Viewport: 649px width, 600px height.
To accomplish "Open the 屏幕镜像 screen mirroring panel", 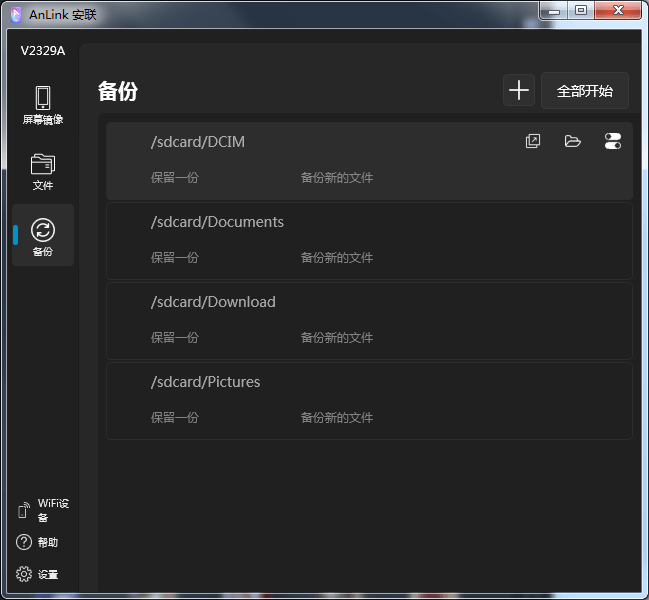I will click(x=43, y=105).
